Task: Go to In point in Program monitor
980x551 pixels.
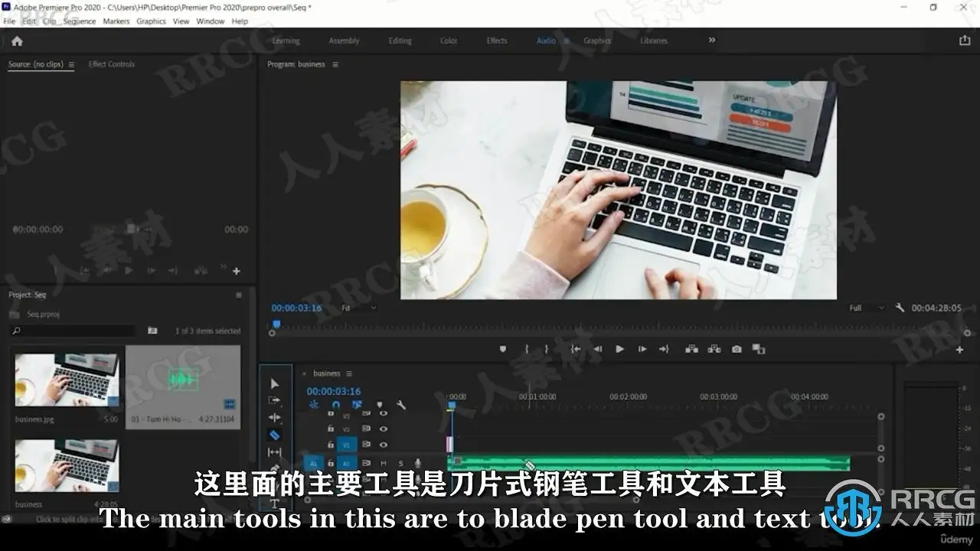Action: (x=575, y=349)
